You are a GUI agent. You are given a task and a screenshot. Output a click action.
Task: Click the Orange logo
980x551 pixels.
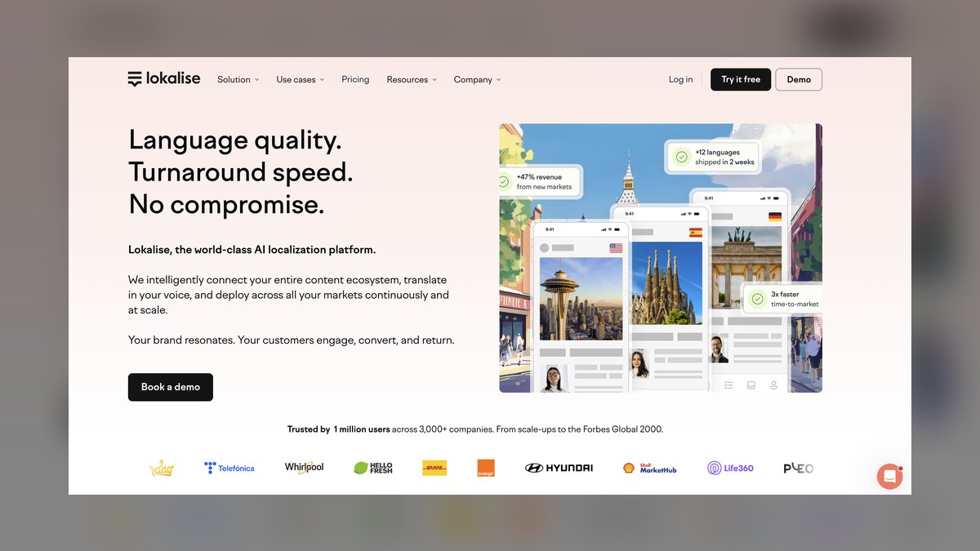[486, 468]
